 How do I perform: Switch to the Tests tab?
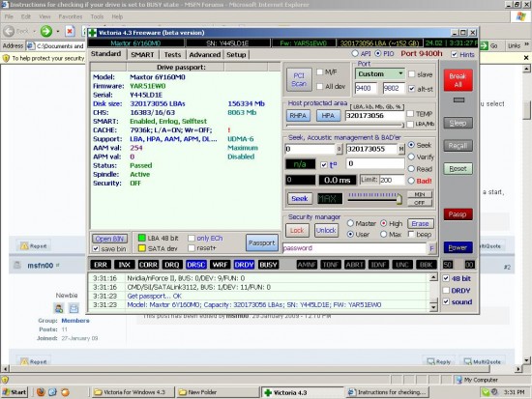point(172,54)
